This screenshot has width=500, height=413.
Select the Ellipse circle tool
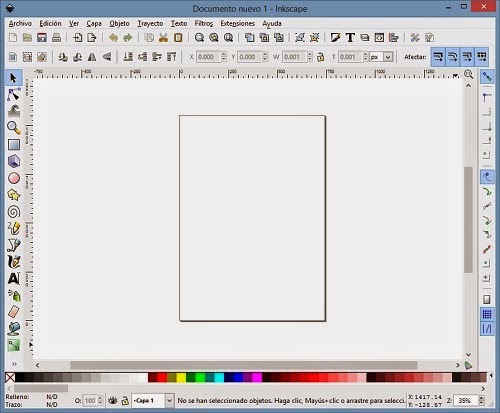pos(14,178)
